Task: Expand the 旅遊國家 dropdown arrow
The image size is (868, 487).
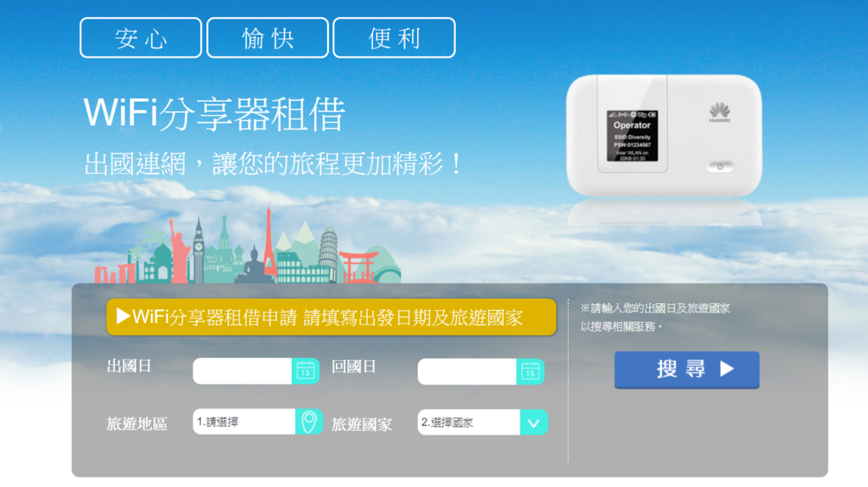Action: pyautogui.click(x=534, y=423)
